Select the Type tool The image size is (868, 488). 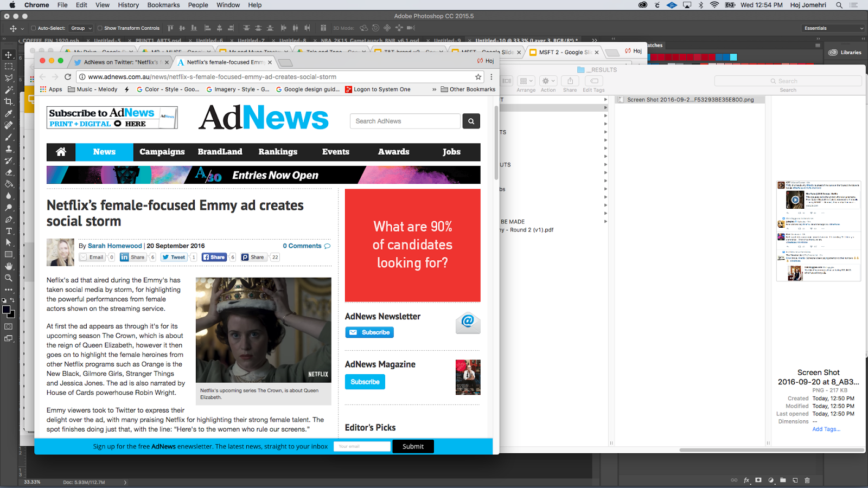tap(9, 231)
